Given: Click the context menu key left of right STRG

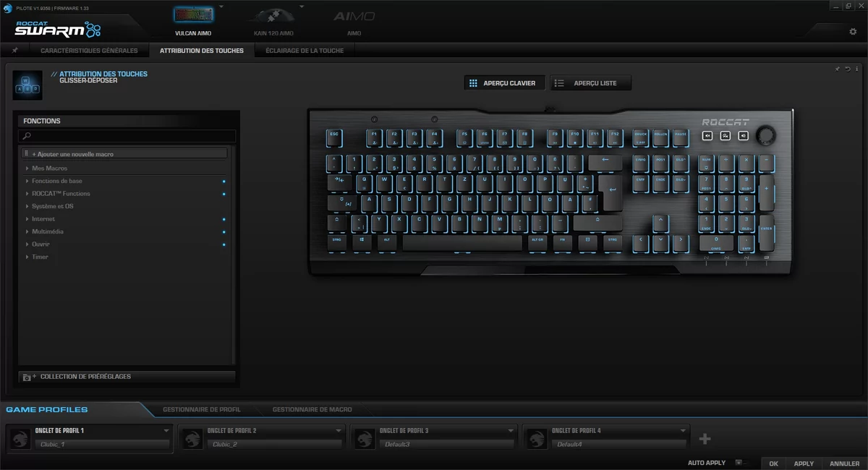Looking at the screenshot, I should pyautogui.click(x=587, y=242).
